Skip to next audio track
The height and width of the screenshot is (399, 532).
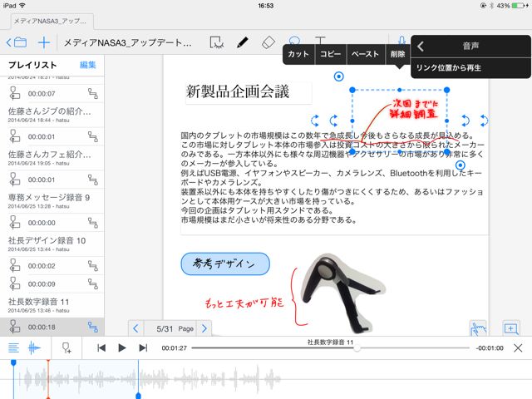pos(143,347)
